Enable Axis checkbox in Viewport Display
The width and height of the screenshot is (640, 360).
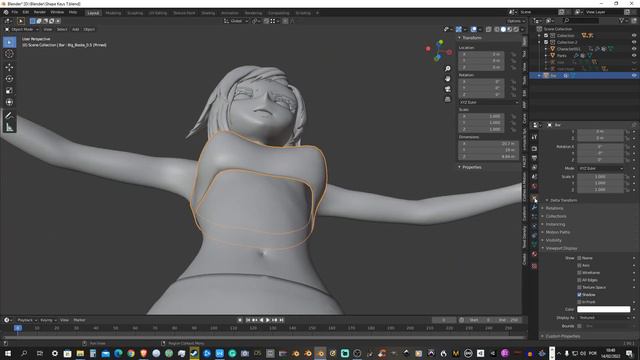[579, 265]
